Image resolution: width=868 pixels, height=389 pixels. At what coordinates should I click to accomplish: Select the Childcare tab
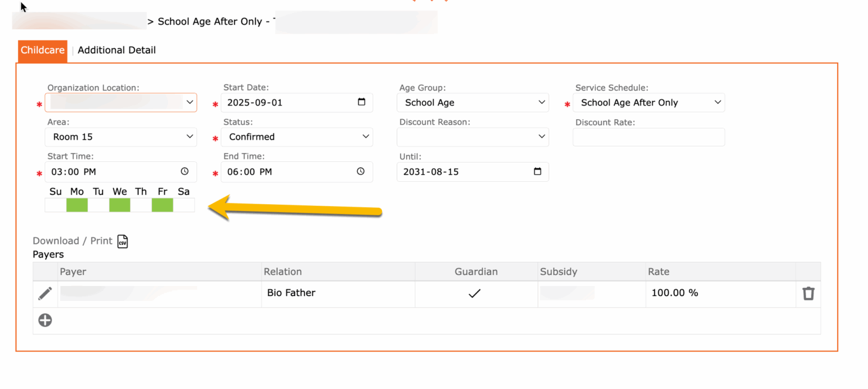point(43,50)
